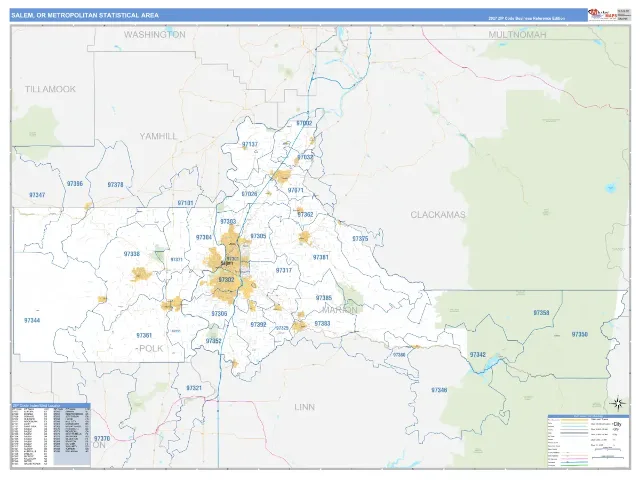640x480 pixels.
Task: Click ZIP code 97381 label
Action: [x=320, y=258]
